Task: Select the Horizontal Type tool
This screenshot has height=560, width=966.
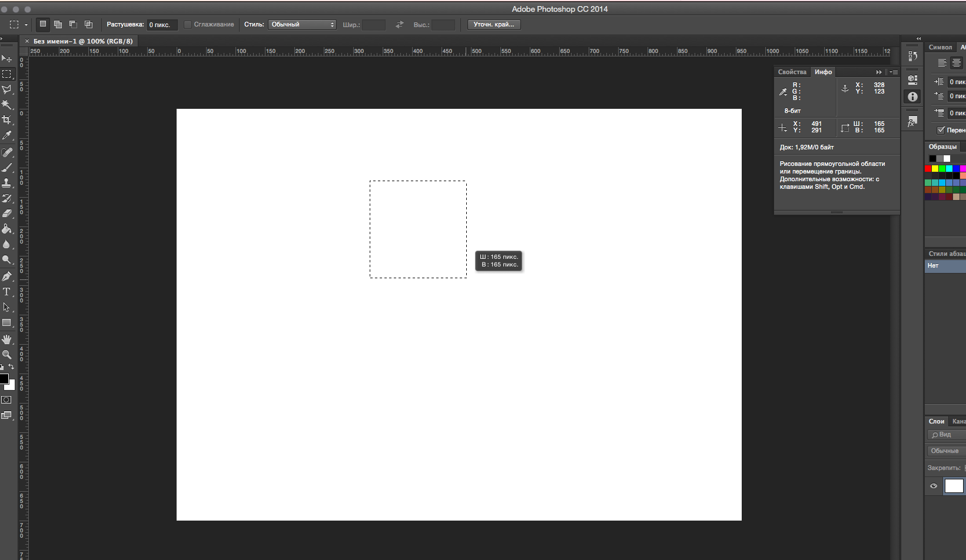Action: [x=7, y=292]
